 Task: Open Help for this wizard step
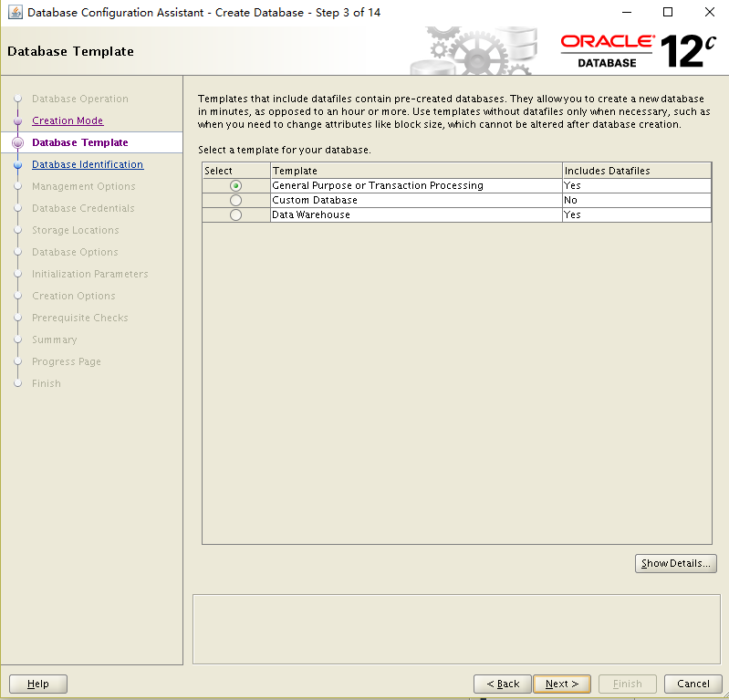pyautogui.click(x=38, y=684)
